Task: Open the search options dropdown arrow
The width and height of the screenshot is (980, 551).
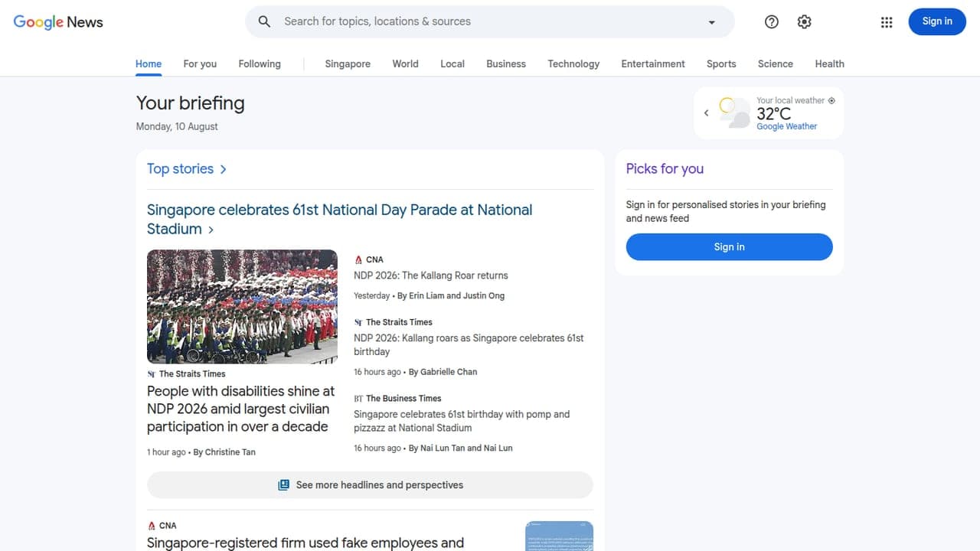Action: (x=711, y=22)
